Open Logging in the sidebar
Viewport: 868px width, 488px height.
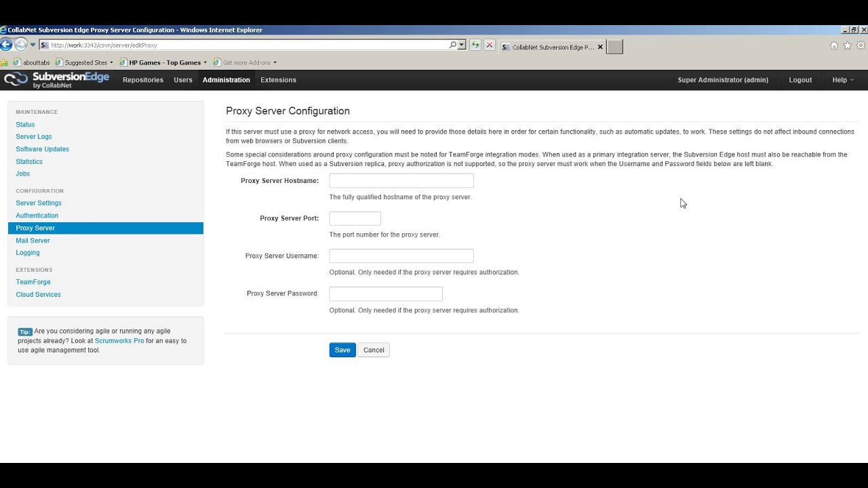[28, 253]
